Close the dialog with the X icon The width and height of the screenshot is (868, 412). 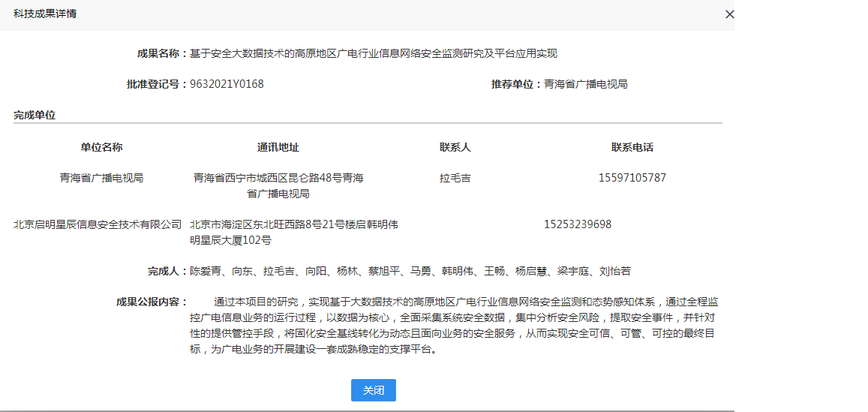click(729, 14)
